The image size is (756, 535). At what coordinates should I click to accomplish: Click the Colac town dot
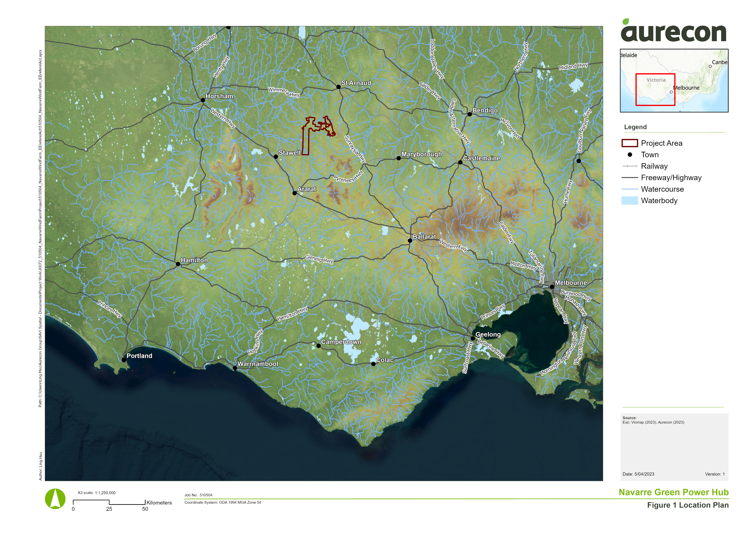coord(373,364)
